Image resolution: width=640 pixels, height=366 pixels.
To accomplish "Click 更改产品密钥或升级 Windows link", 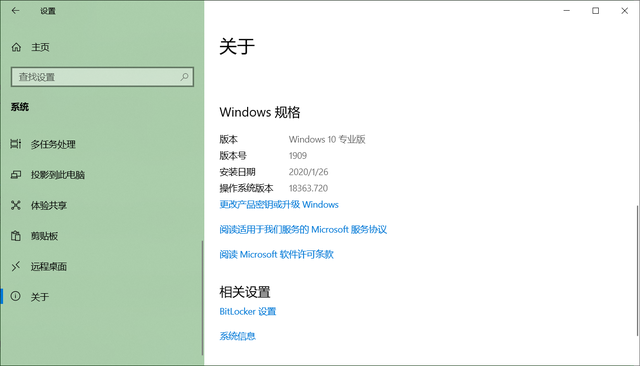I will pos(279,204).
